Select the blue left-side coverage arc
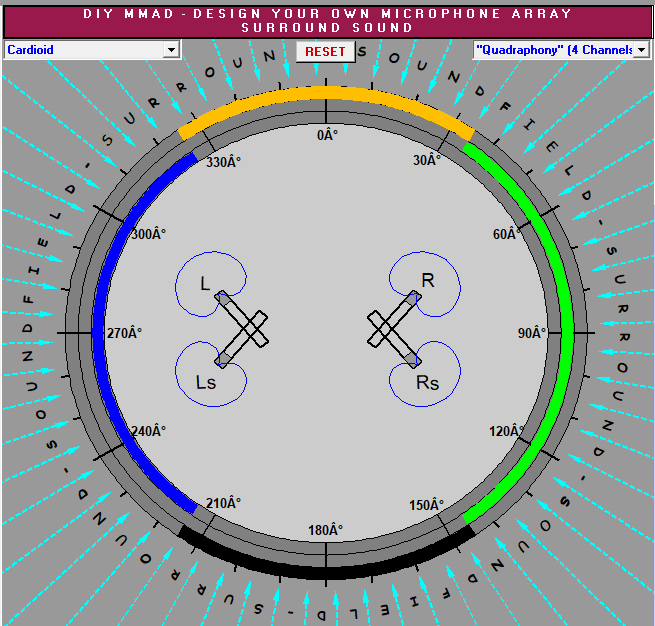Viewport: 655px width, 626px height. tap(98, 330)
